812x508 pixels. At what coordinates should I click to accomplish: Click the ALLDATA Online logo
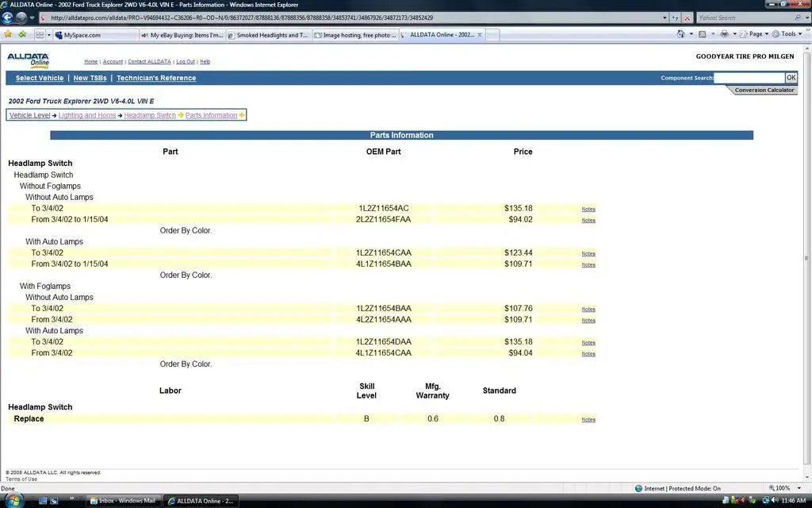29,60
